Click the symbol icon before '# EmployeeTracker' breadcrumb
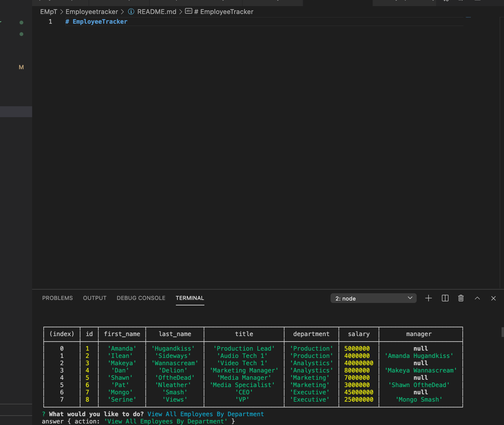 [189, 11]
